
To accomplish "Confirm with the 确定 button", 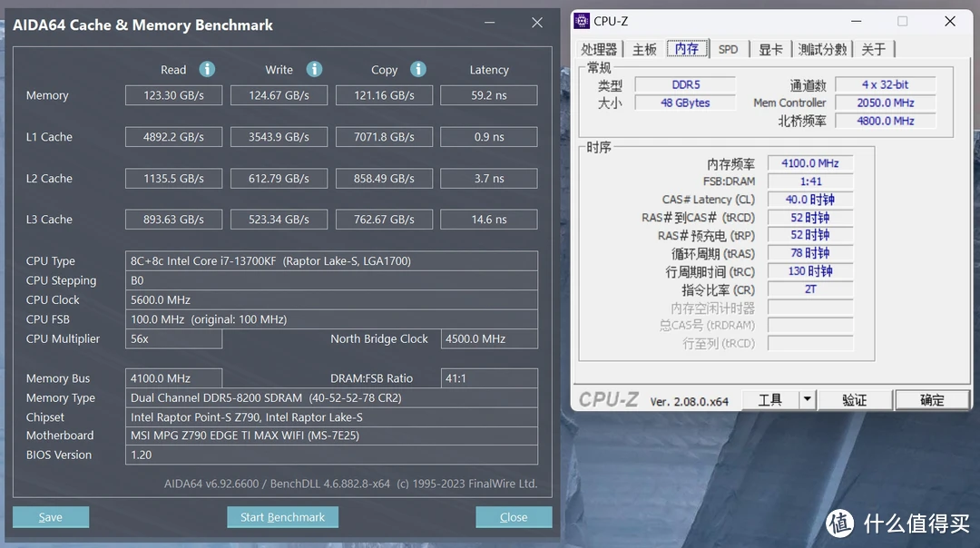I will 931,400.
